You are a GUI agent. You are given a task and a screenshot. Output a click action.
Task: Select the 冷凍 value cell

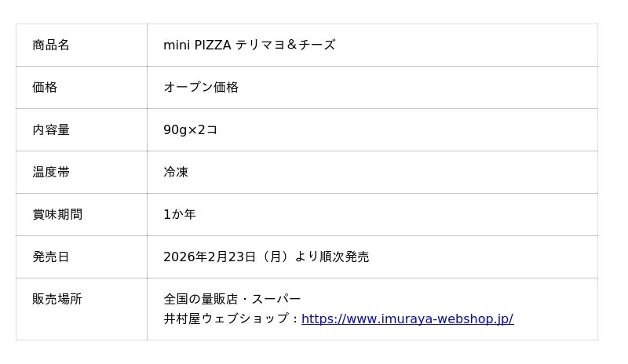pos(176,173)
